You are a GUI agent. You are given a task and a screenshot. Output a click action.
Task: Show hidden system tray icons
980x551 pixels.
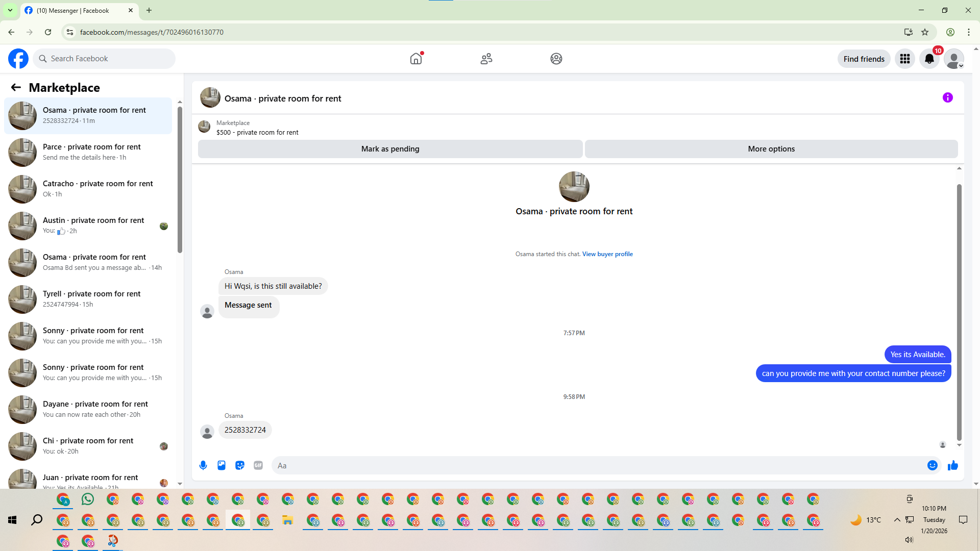[x=897, y=520]
